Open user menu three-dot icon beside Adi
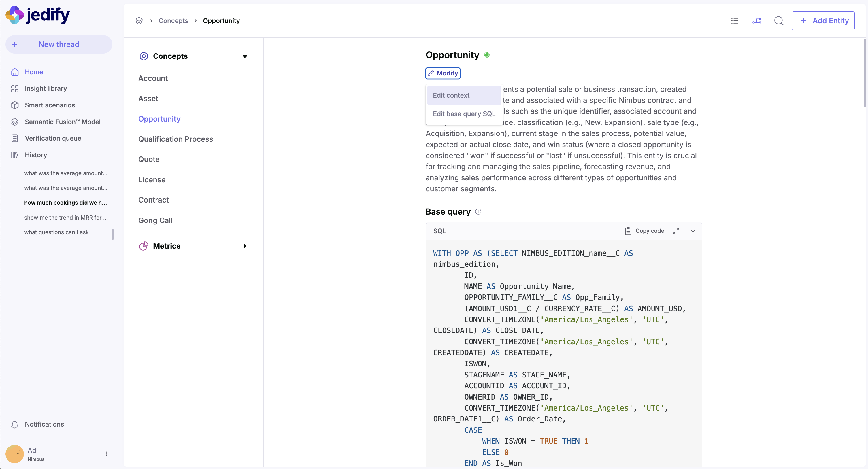 tap(107, 454)
